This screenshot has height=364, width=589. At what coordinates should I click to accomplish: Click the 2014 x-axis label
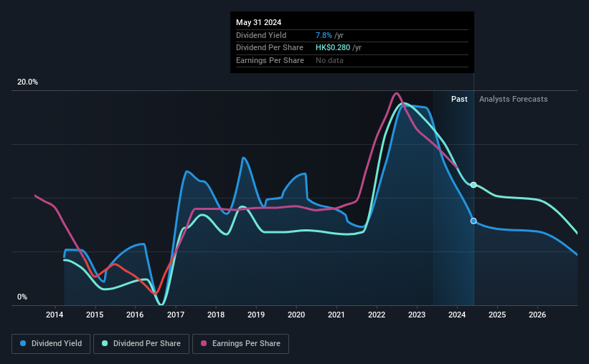55,315
